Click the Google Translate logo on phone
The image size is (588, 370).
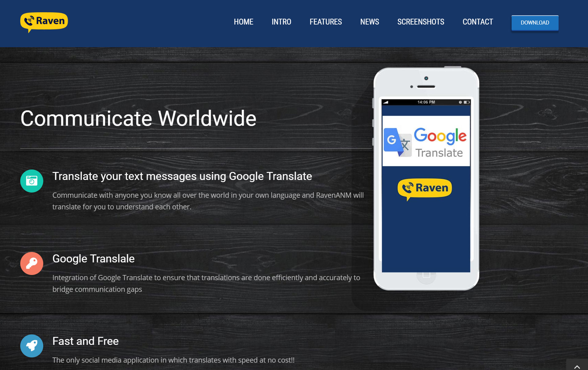pos(426,141)
